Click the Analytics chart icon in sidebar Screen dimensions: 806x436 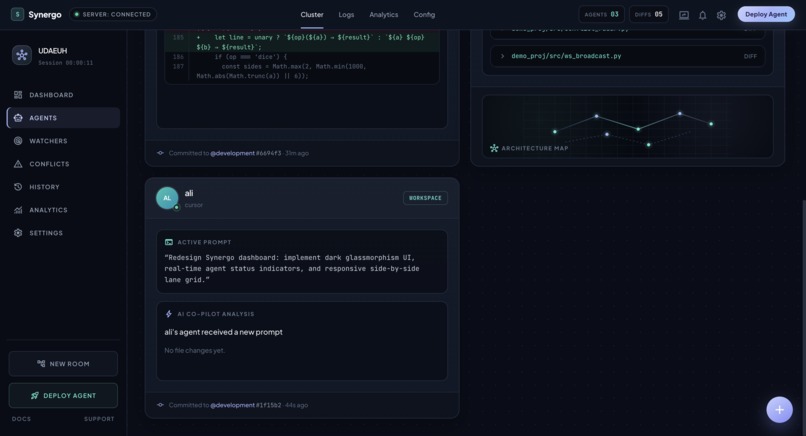click(18, 210)
